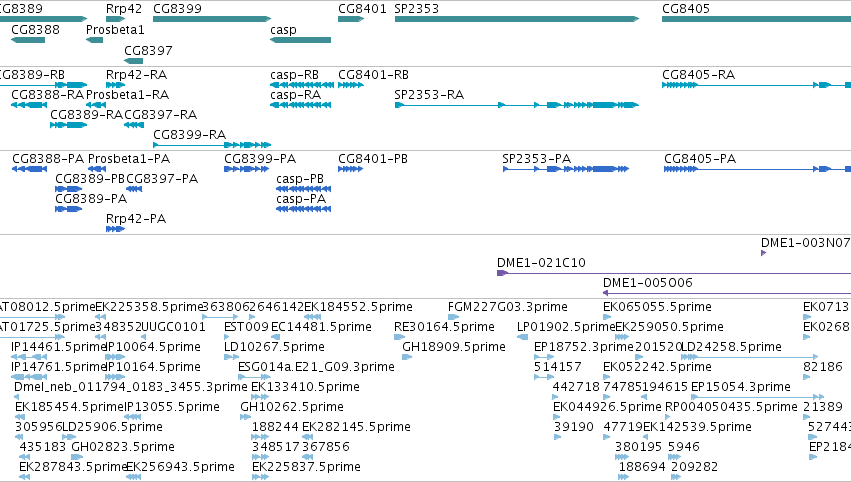Image resolution: width=851 pixels, height=482 pixels.
Task: Click the RP004050435.5prime label
Action: point(732,407)
